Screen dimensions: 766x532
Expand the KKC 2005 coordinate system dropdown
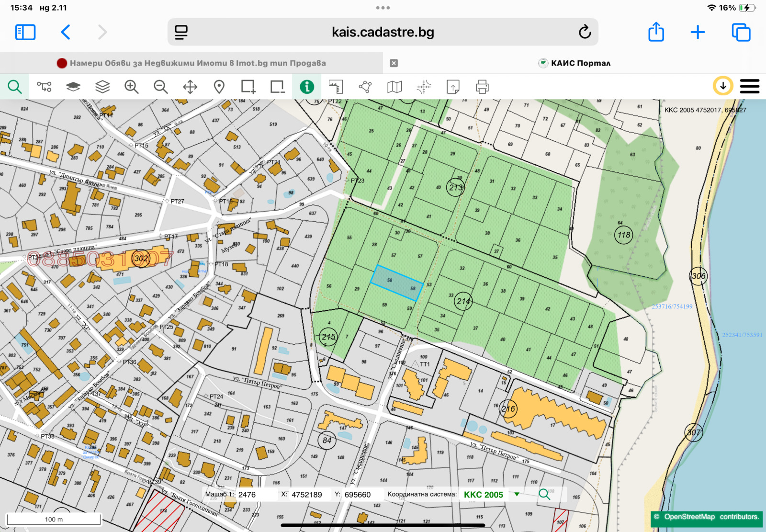point(517,494)
